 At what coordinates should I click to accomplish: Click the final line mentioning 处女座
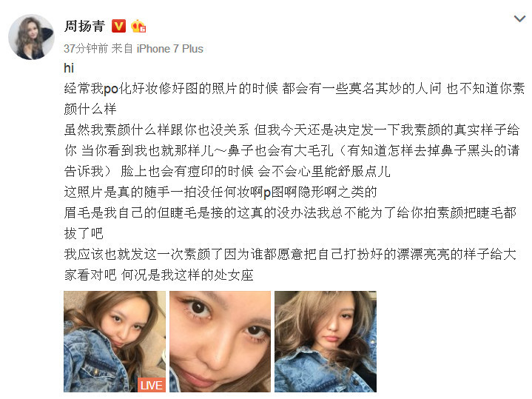tap(159, 275)
